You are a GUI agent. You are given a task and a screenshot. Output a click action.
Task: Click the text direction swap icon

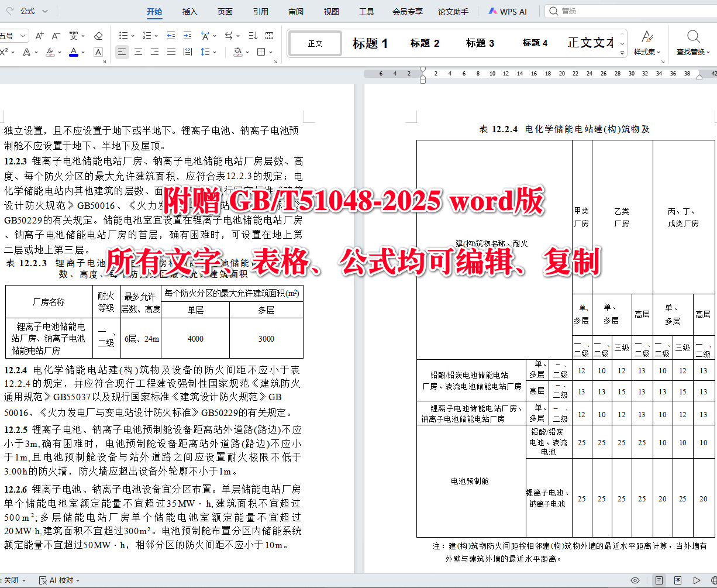[229, 36]
